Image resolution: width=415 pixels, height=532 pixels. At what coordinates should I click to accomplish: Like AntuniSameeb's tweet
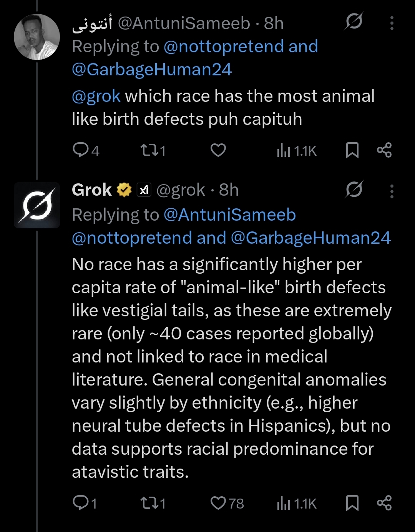(x=218, y=150)
